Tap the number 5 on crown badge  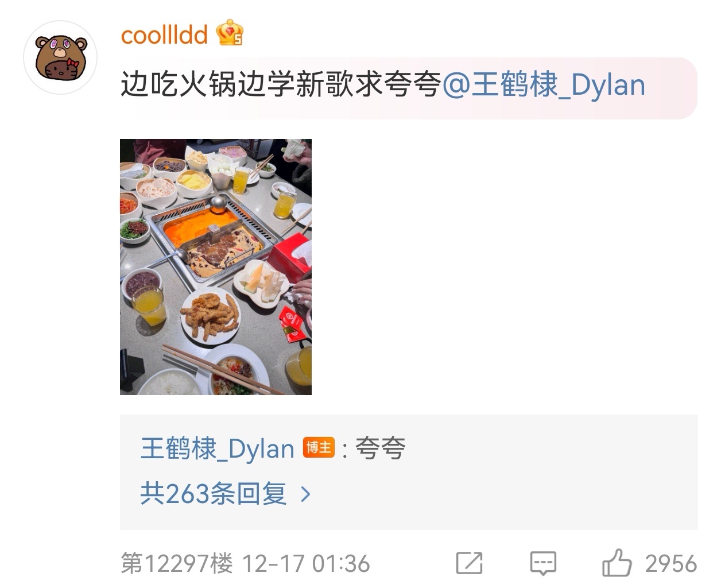[237, 40]
